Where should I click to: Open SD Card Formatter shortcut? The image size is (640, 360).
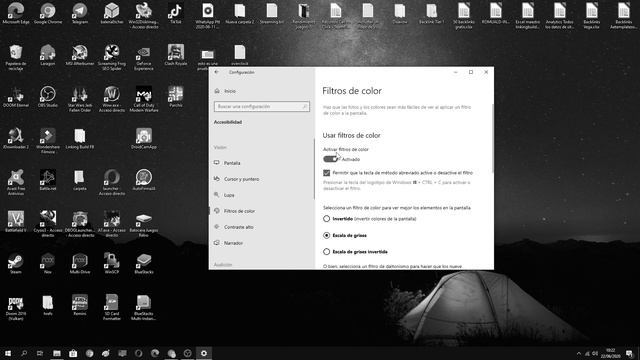[x=111, y=307]
